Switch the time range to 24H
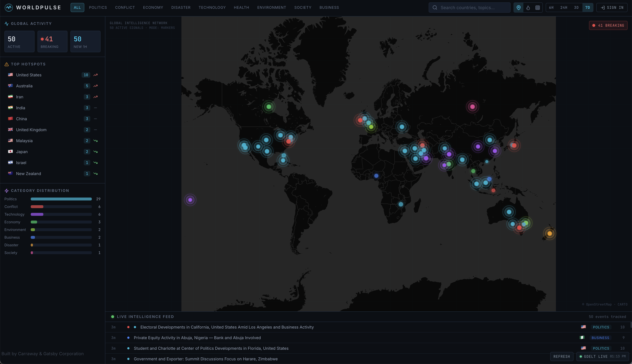 pos(564,7)
